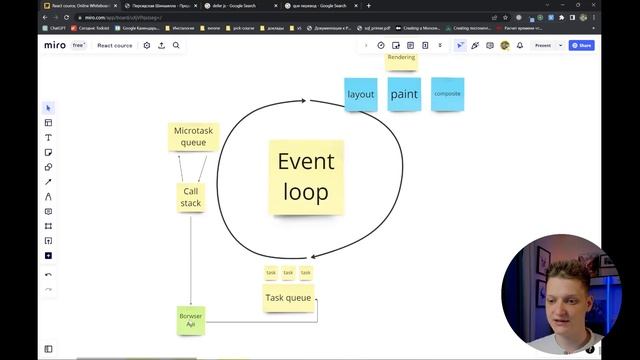
Task: Click the React cource board title
Action: [x=115, y=45]
